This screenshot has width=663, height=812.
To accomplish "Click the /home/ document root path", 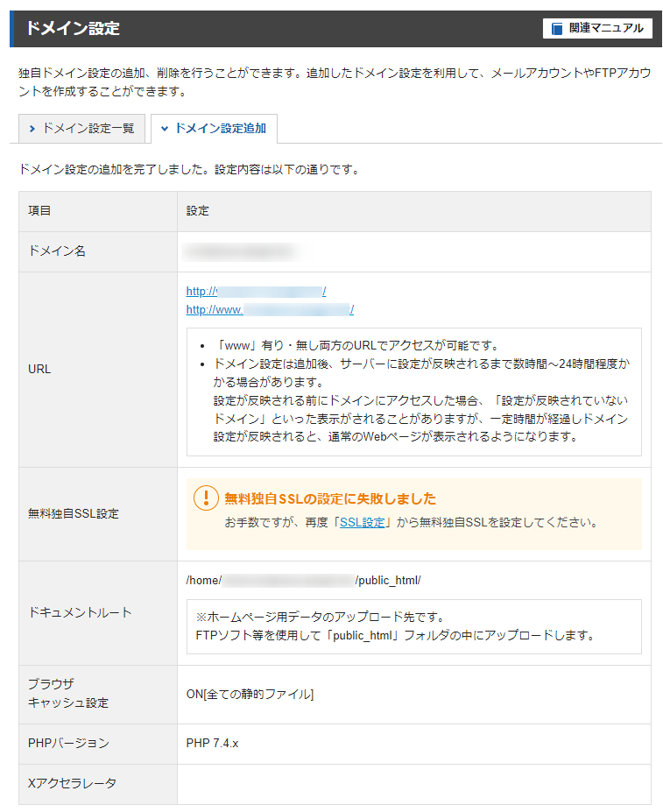I will (x=303, y=581).
